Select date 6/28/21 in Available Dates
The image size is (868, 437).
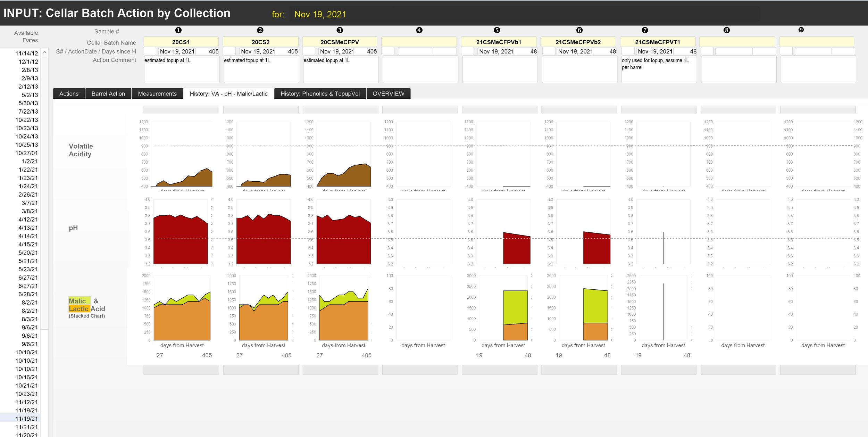[x=28, y=294]
